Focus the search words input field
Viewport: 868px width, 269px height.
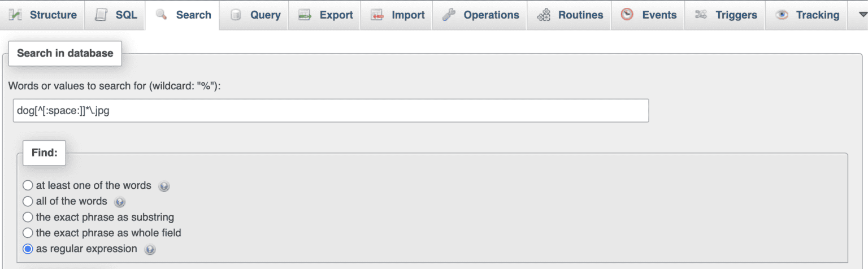coord(331,111)
